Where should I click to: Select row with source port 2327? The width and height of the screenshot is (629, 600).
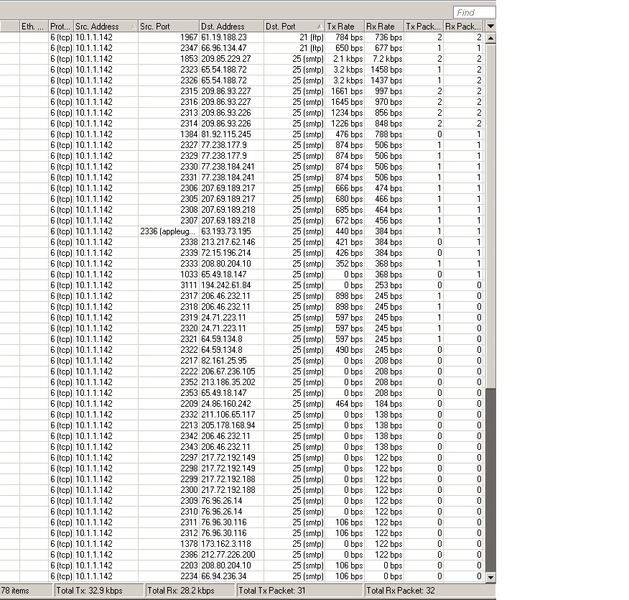[x=241, y=145]
